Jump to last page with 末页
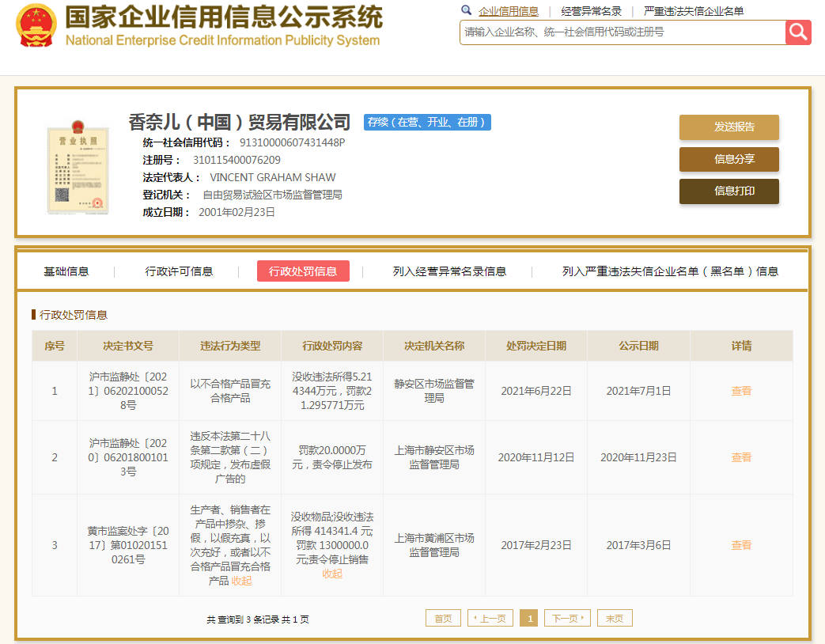Screen dimensions: 825x644 (x=615, y=618)
